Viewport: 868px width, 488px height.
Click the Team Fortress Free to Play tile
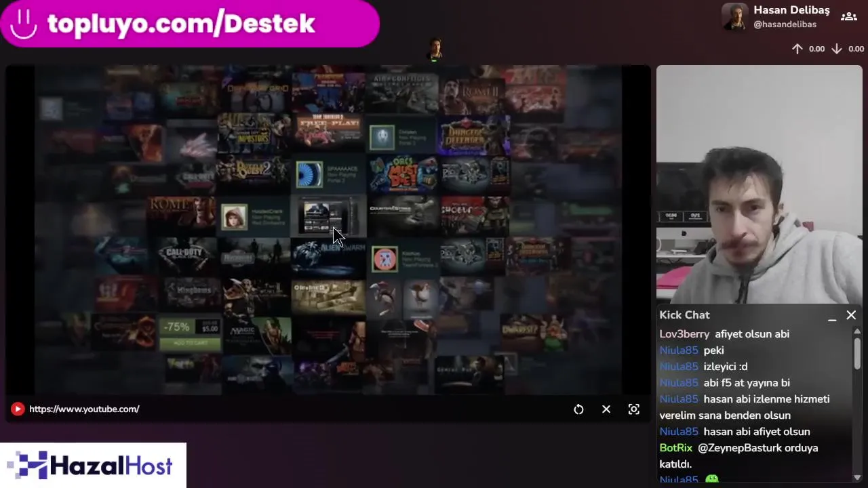click(328, 131)
